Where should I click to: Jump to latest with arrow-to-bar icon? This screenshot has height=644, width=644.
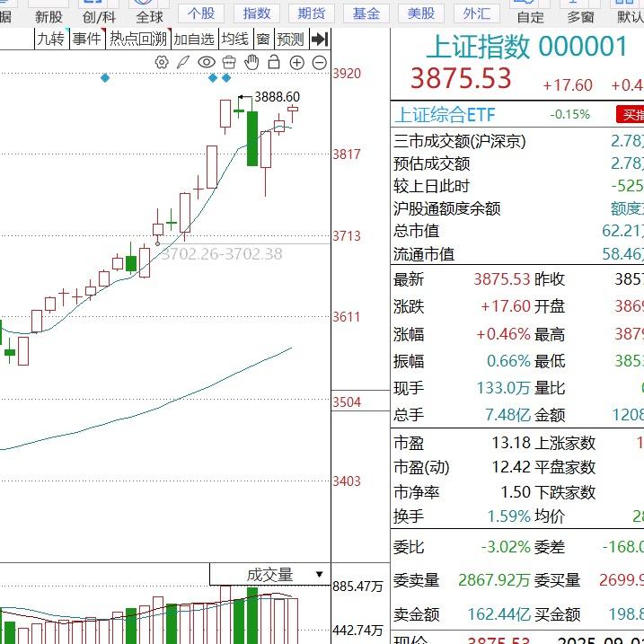pos(320,39)
